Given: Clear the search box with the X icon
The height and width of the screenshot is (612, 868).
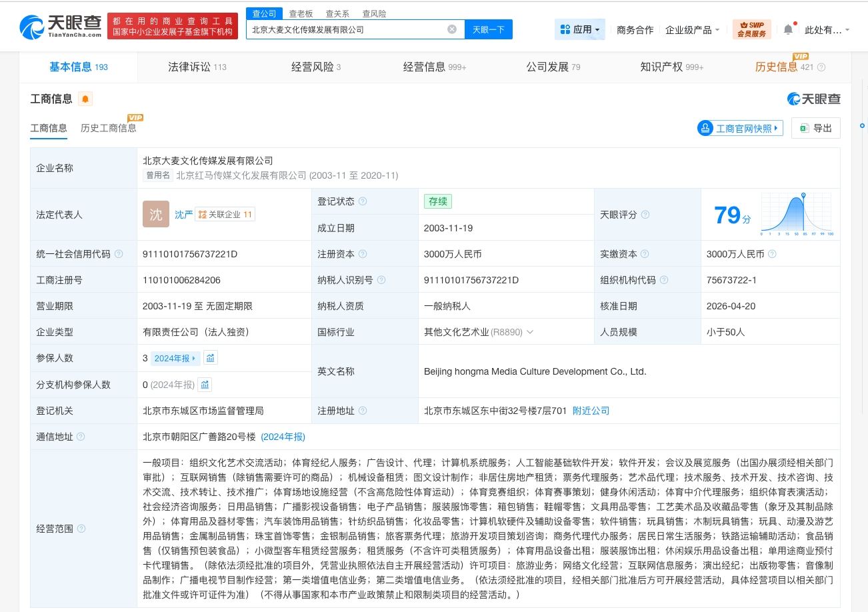Looking at the screenshot, I should pos(451,29).
